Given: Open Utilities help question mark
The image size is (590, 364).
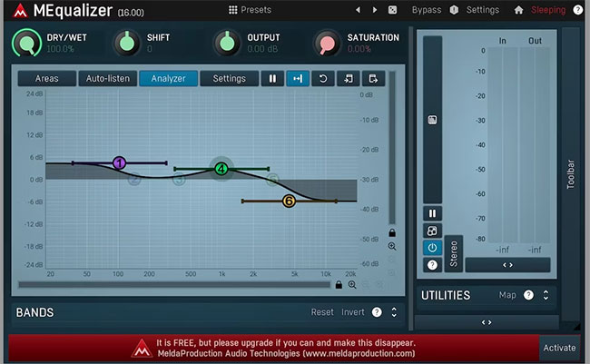Looking at the screenshot, I should tap(528, 295).
